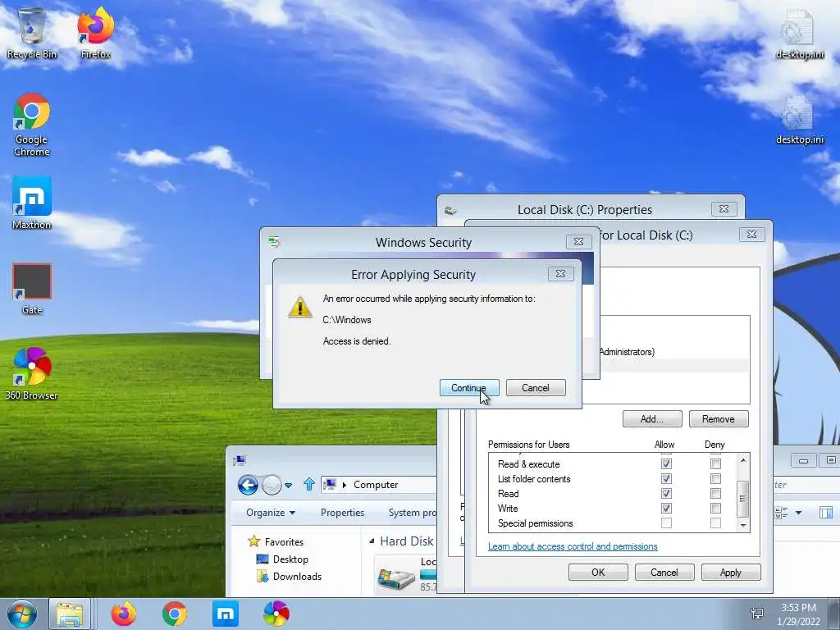Go back in the Computer explorer window

tap(248, 485)
